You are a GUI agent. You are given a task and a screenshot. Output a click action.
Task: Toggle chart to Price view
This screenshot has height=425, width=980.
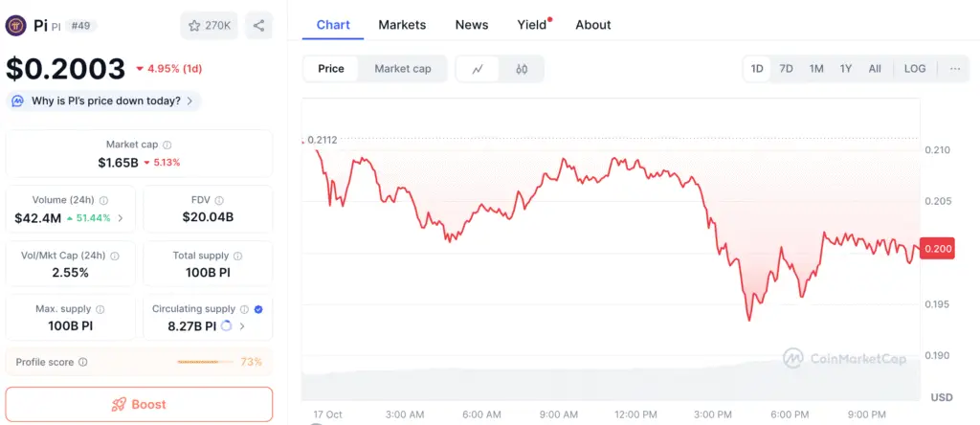331,69
